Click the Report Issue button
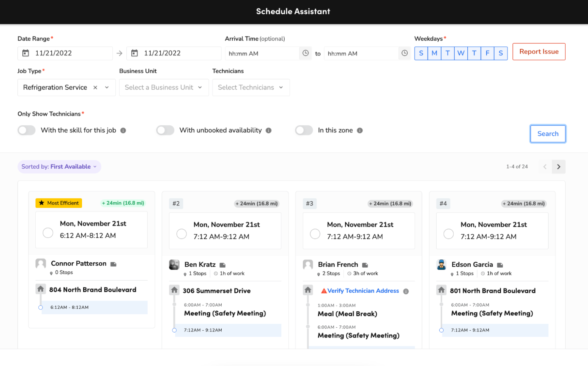588x366 pixels. click(x=539, y=52)
